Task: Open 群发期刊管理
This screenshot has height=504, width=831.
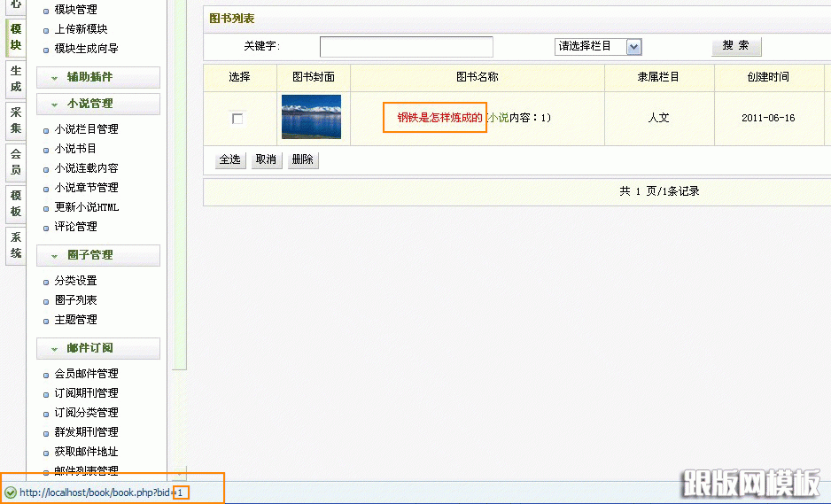Action: click(x=86, y=432)
